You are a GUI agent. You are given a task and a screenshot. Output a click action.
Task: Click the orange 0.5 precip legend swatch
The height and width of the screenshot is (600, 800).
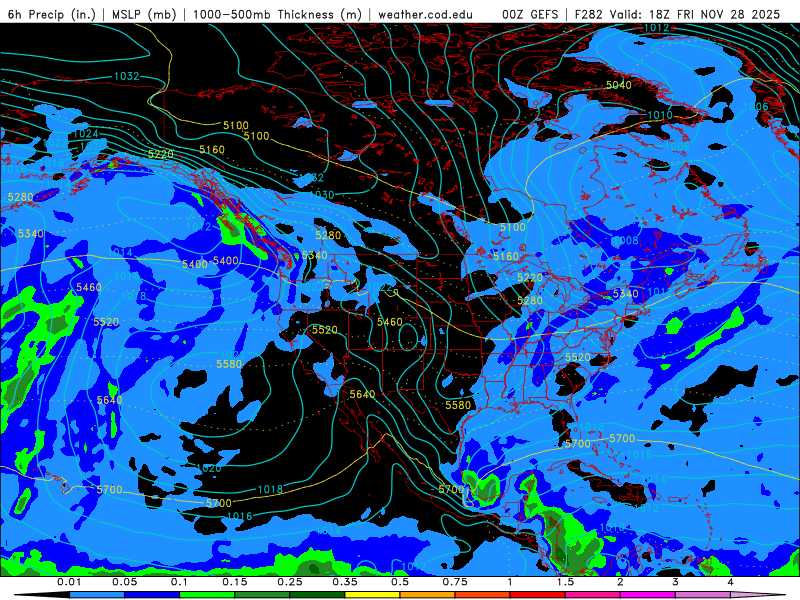(x=428, y=595)
